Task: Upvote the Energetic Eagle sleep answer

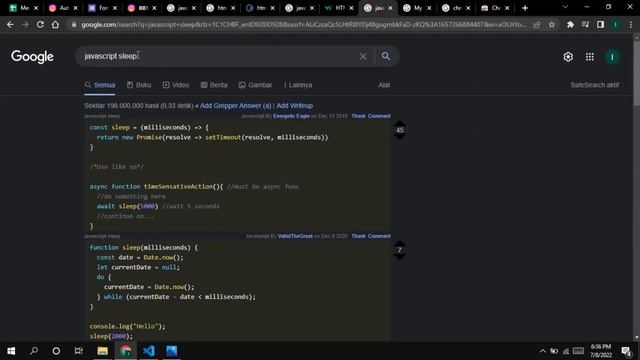Action: (x=400, y=123)
